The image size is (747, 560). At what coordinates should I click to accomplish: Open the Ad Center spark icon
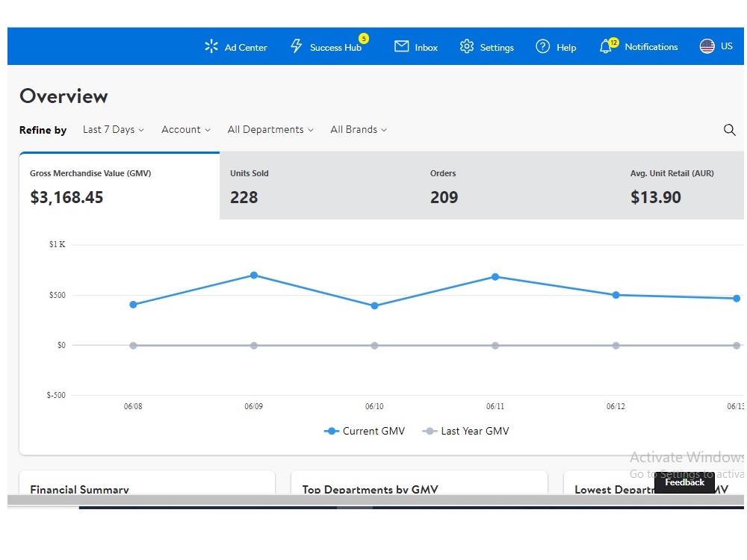click(211, 46)
